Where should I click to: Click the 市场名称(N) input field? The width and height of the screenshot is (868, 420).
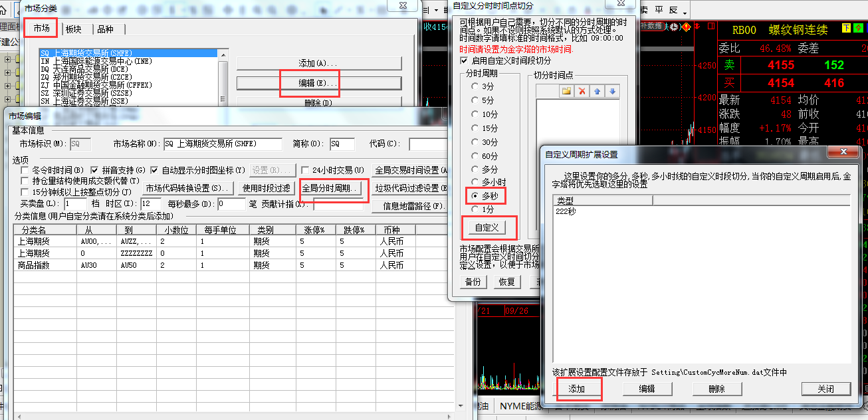(223, 144)
